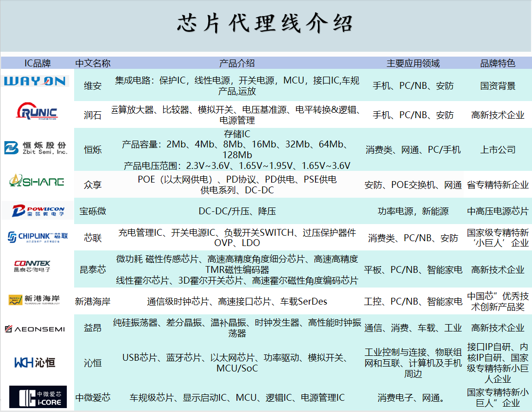
Task: Select the 新港海岸 feature "中国芯"优秀技术创新产品奖"
Action: [497, 301]
